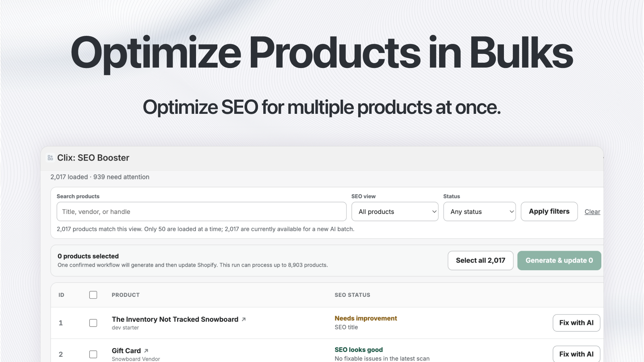
Task: Fix Gift Card with AI
Action: pyautogui.click(x=576, y=354)
